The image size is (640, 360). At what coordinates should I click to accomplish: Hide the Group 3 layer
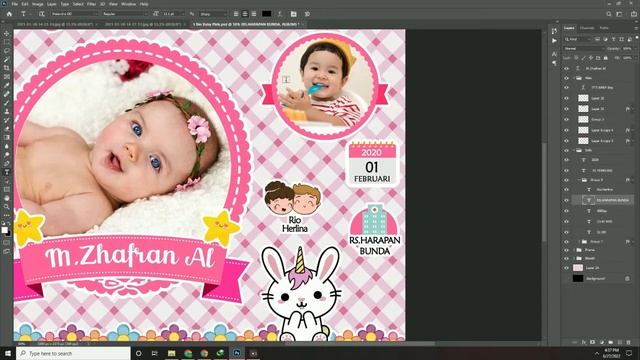[x=567, y=119]
